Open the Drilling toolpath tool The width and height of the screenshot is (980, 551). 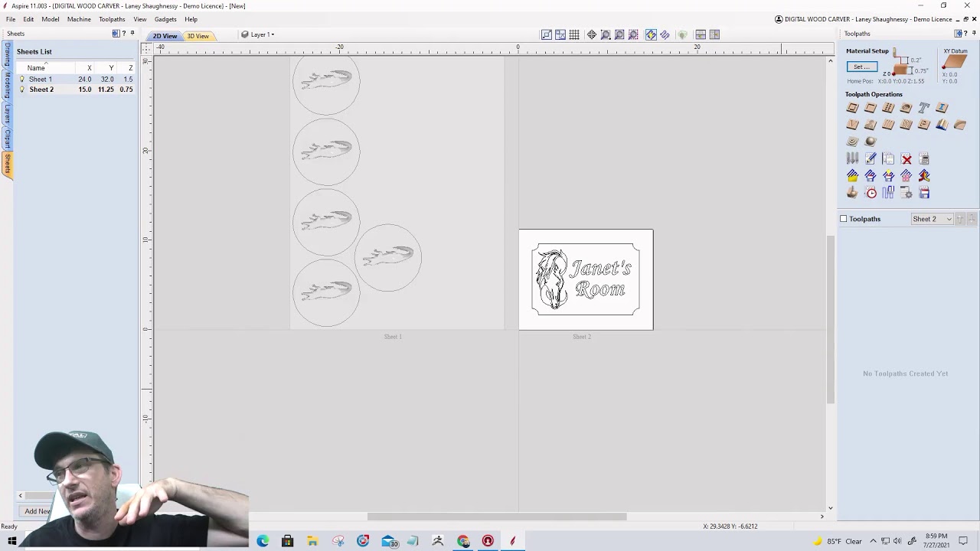888,108
